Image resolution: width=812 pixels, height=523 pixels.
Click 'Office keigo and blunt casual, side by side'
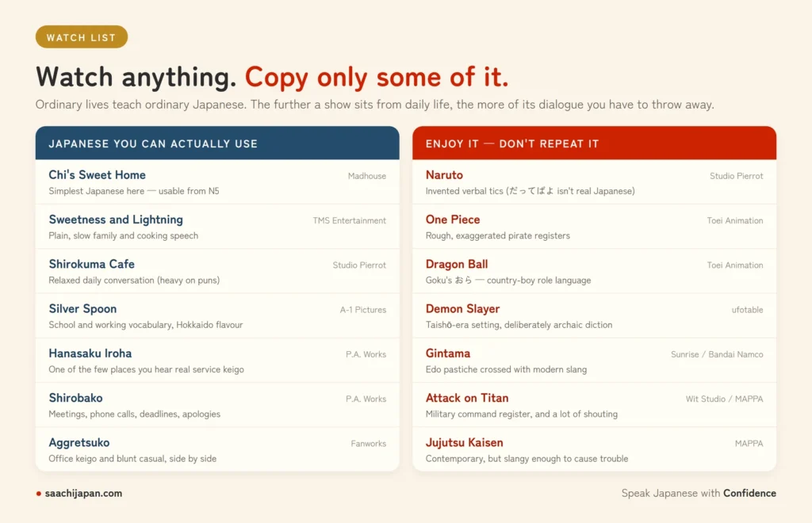[132, 458]
